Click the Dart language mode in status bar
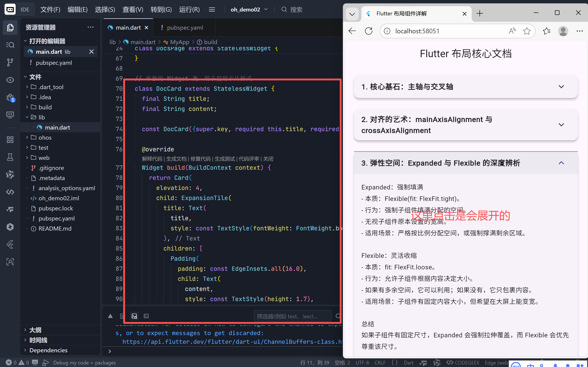The width and height of the screenshot is (588, 367). [408, 362]
